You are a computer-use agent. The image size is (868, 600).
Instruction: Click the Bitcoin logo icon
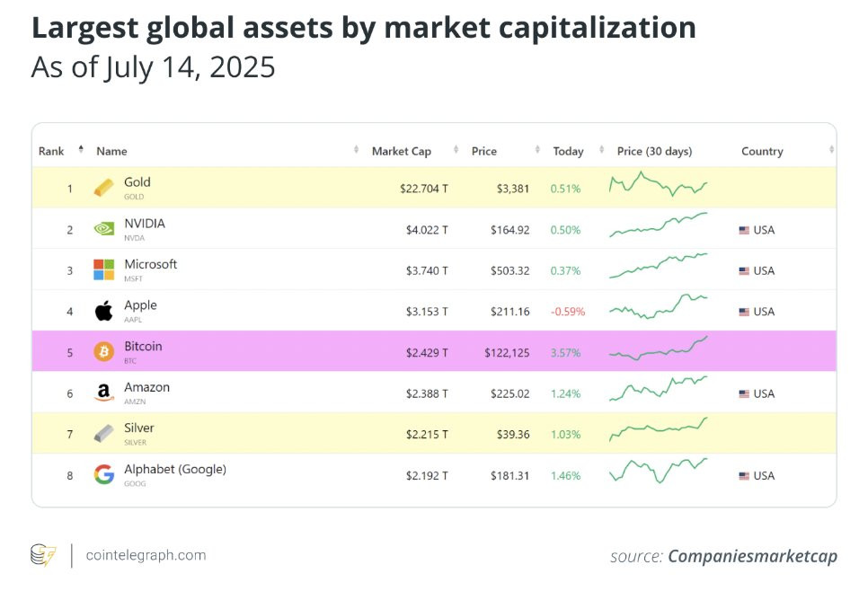click(103, 351)
